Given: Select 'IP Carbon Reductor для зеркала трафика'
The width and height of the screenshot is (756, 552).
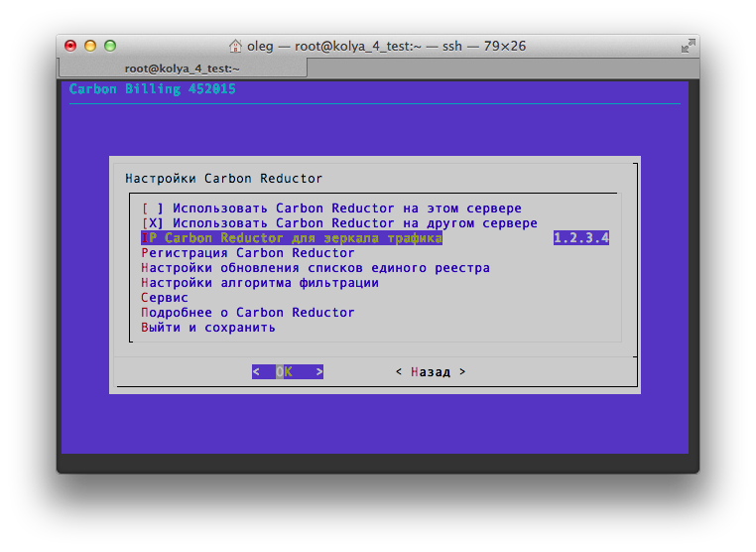Looking at the screenshot, I should click(x=292, y=238).
